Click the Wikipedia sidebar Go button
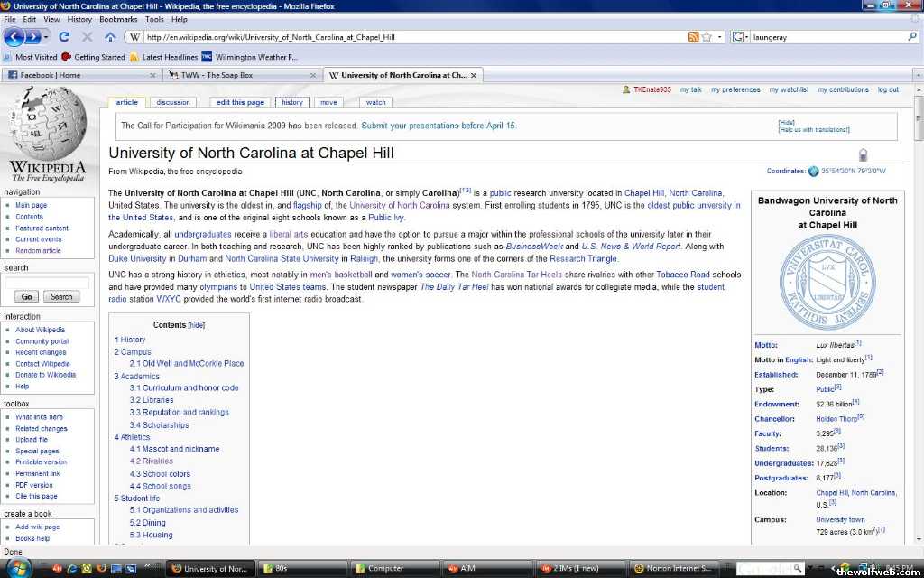 tap(26, 296)
